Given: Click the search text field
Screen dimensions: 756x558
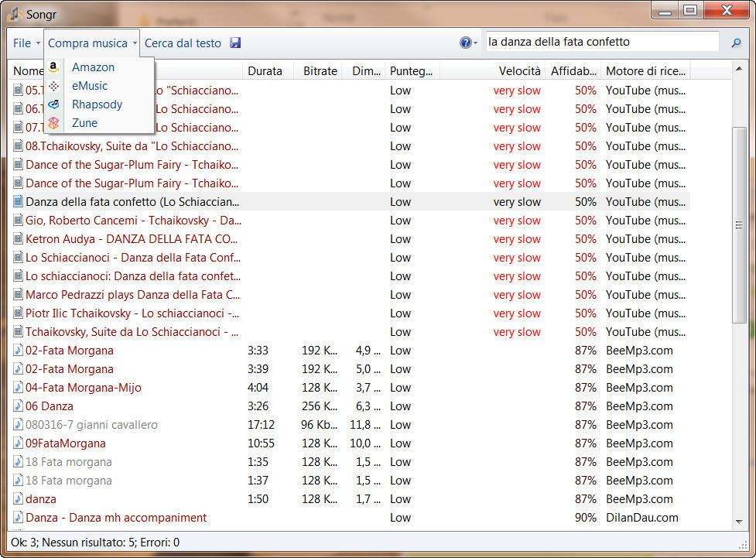Looking at the screenshot, I should tap(603, 42).
